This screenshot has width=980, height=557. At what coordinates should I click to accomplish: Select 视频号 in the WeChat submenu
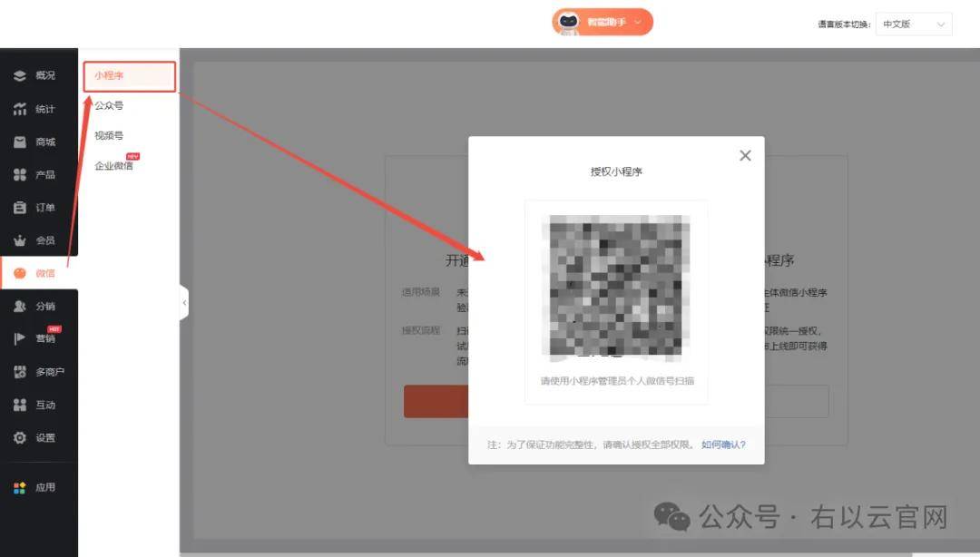(109, 136)
